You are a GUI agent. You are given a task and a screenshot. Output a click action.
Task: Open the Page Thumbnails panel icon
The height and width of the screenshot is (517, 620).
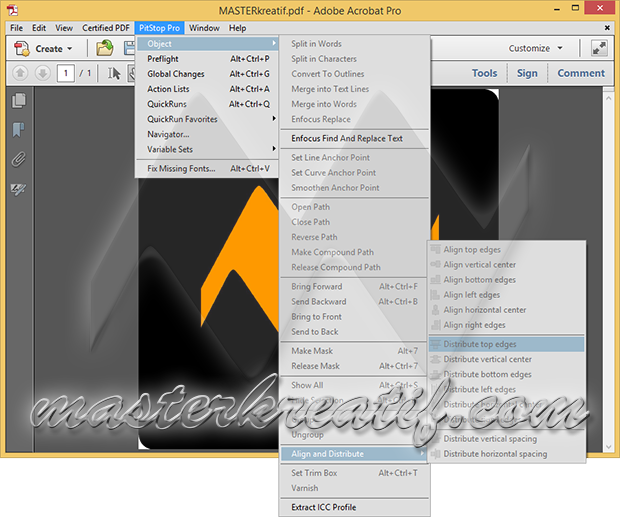pos(19,100)
